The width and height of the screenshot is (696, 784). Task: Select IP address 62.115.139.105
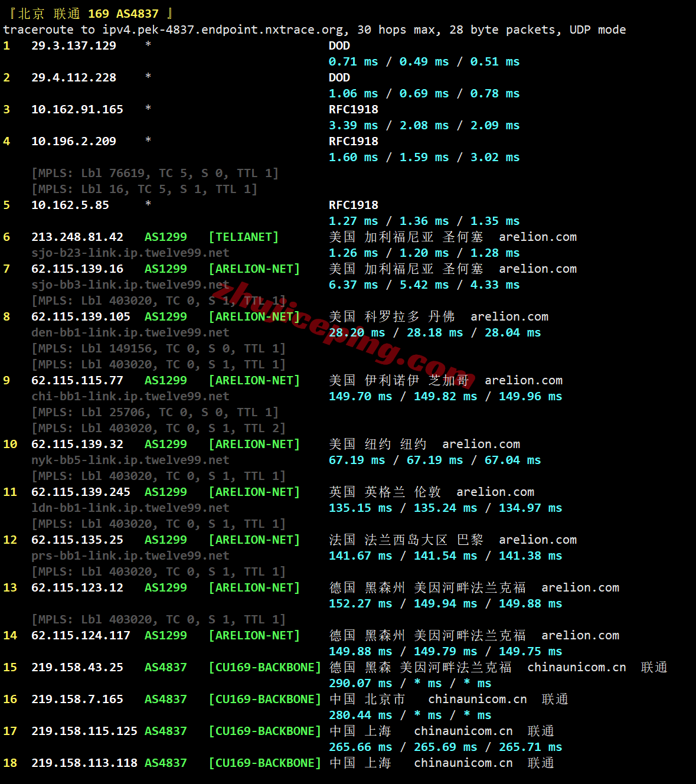[81, 316]
